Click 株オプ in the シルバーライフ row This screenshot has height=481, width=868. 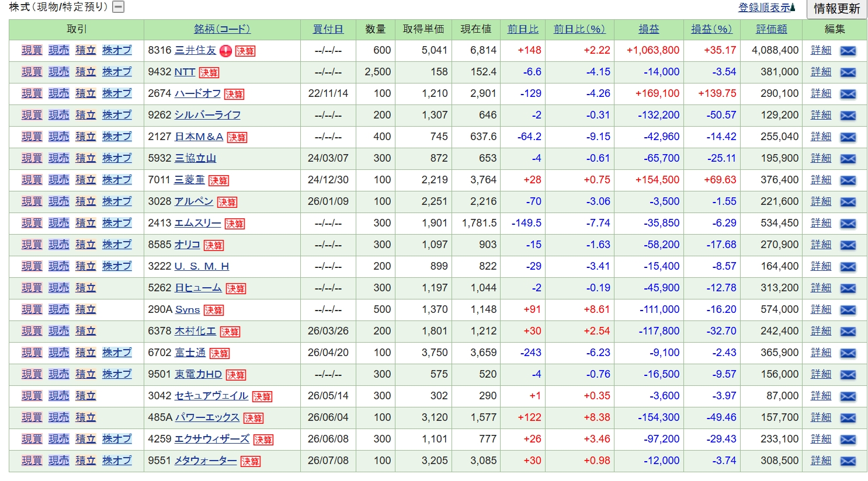click(x=117, y=115)
